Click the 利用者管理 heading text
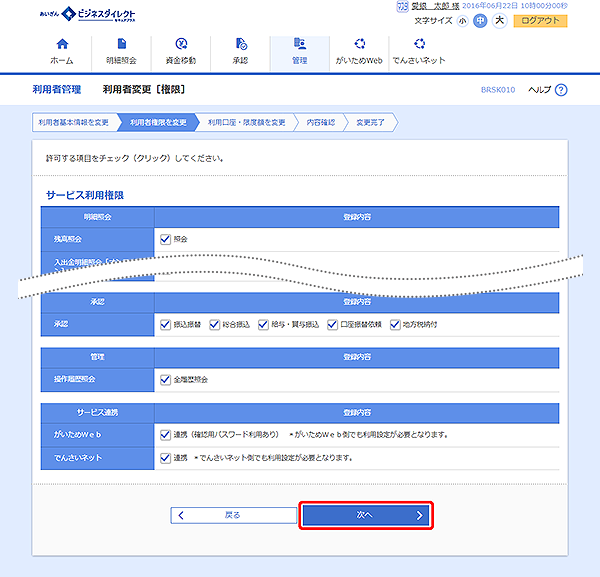 pos(57,90)
